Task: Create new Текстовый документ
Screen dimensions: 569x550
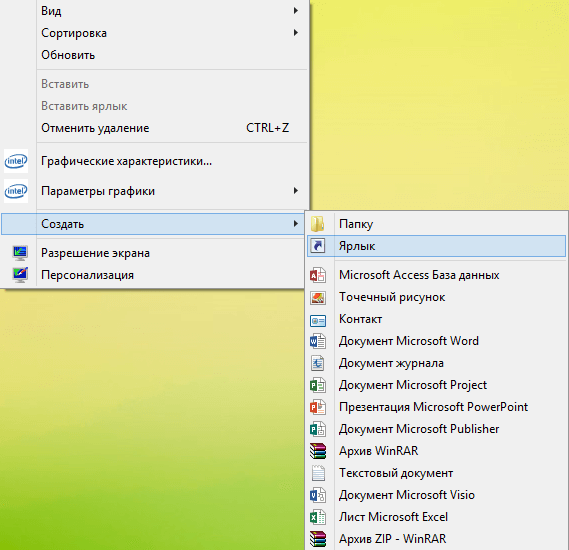Action: point(437,473)
